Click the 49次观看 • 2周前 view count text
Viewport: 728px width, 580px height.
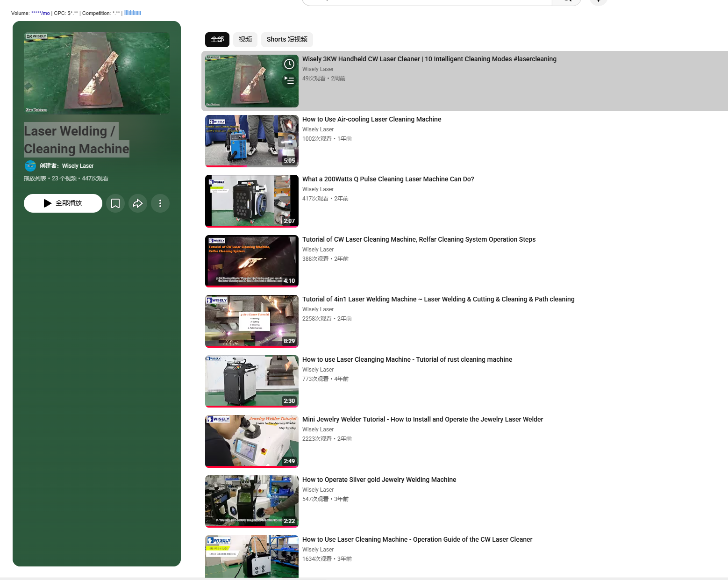tap(324, 79)
